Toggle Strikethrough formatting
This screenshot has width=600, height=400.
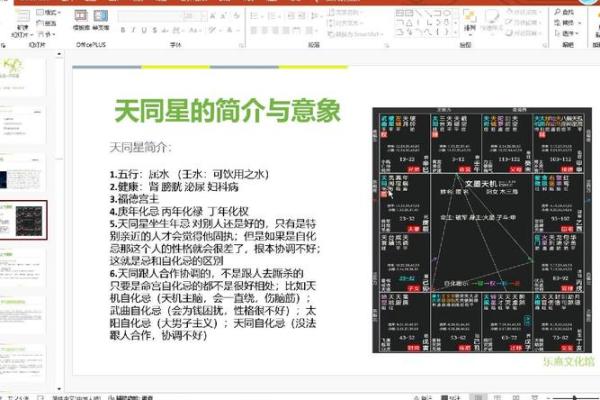point(154,30)
